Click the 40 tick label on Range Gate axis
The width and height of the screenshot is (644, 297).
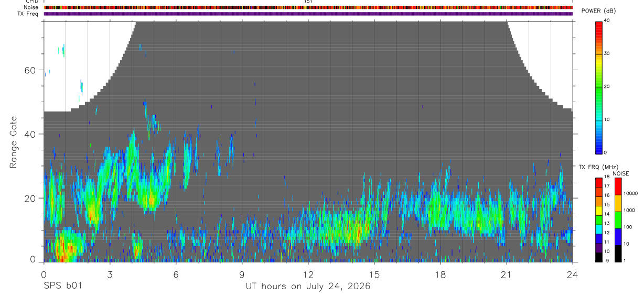tap(31, 134)
